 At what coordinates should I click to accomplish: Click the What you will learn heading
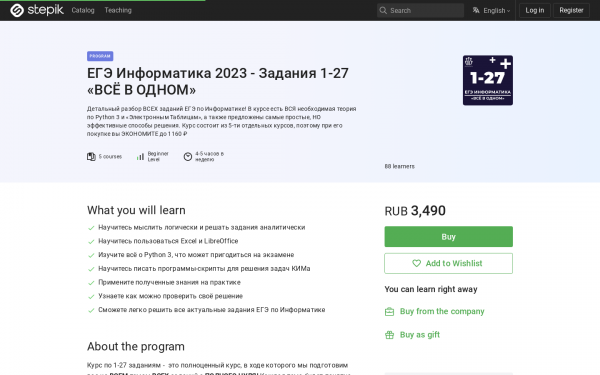click(x=136, y=210)
